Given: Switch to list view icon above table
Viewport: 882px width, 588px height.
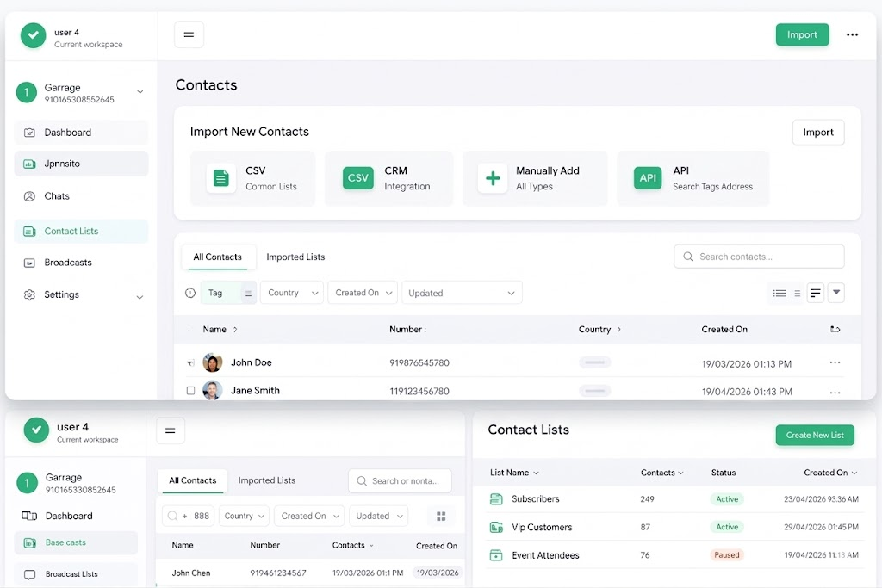Looking at the screenshot, I should pos(780,293).
